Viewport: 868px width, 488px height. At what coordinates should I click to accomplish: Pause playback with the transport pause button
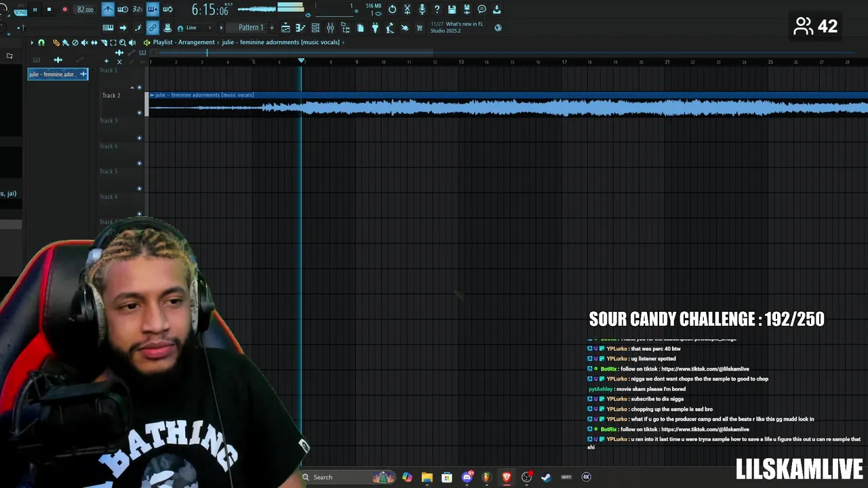(35, 9)
